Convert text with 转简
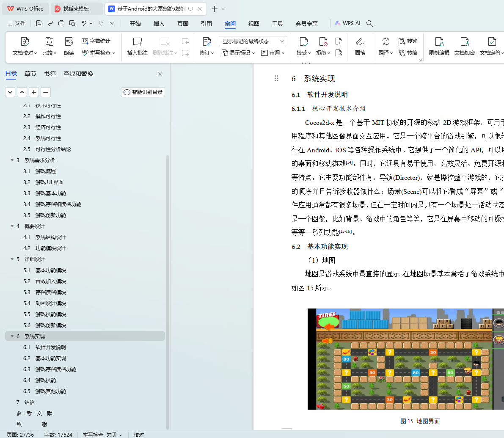The height and width of the screenshot is (438, 504). [408, 53]
